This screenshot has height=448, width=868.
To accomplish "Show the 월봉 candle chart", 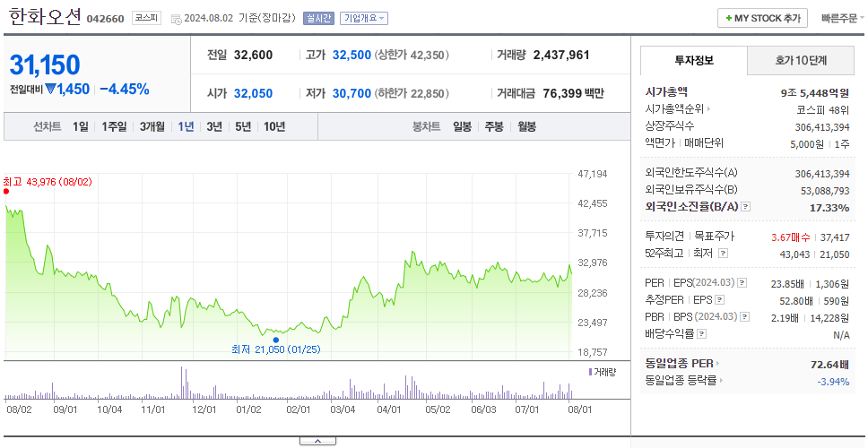I will pyautogui.click(x=526, y=126).
